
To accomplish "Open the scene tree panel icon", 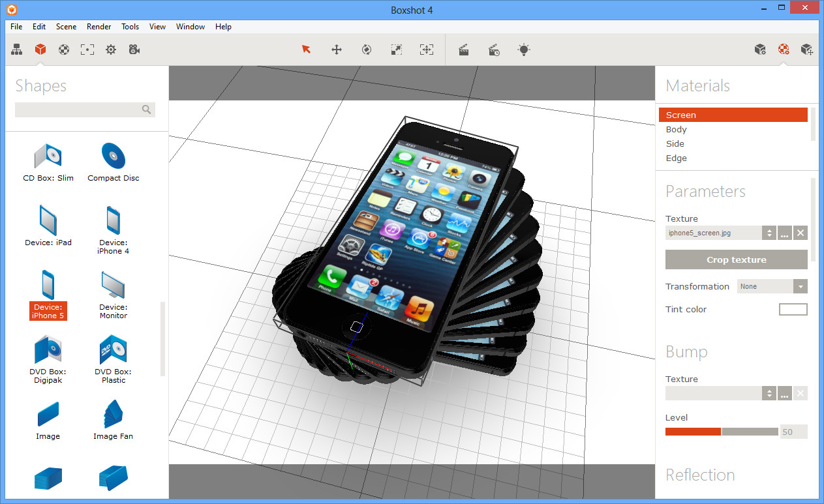I will click(x=17, y=50).
